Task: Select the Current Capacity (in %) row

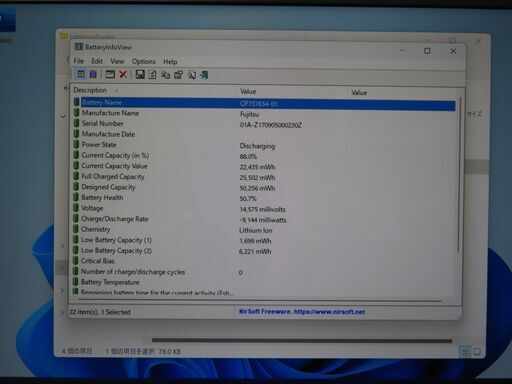Action: click(264, 156)
